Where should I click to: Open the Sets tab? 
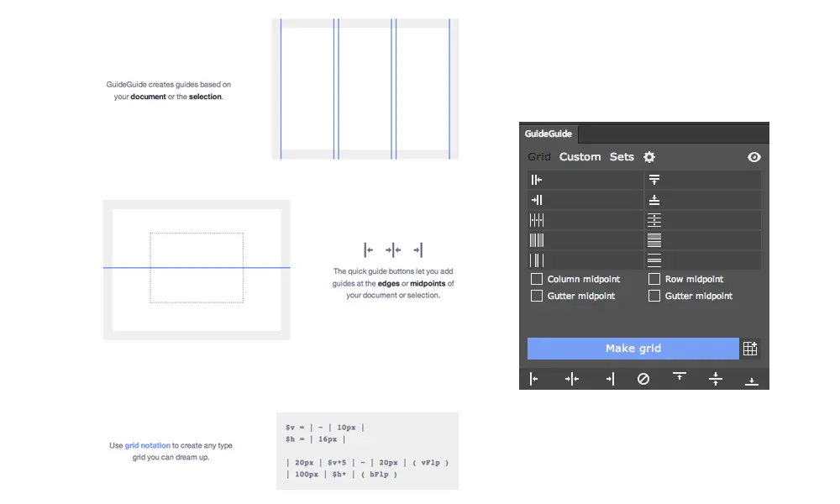click(622, 157)
